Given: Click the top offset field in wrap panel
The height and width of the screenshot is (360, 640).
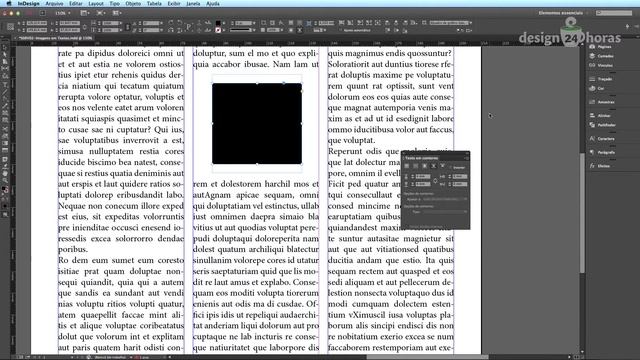Looking at the screenshot, I should (x=422, y=176).
